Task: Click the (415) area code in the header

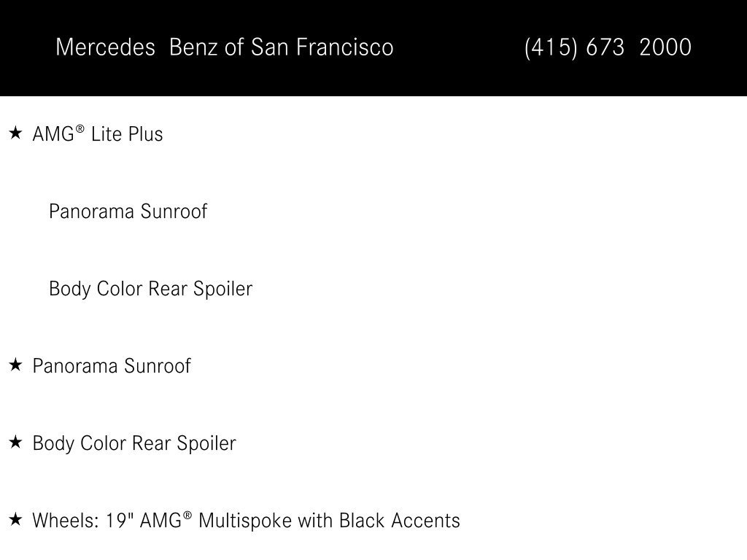Action: point(550,47)
